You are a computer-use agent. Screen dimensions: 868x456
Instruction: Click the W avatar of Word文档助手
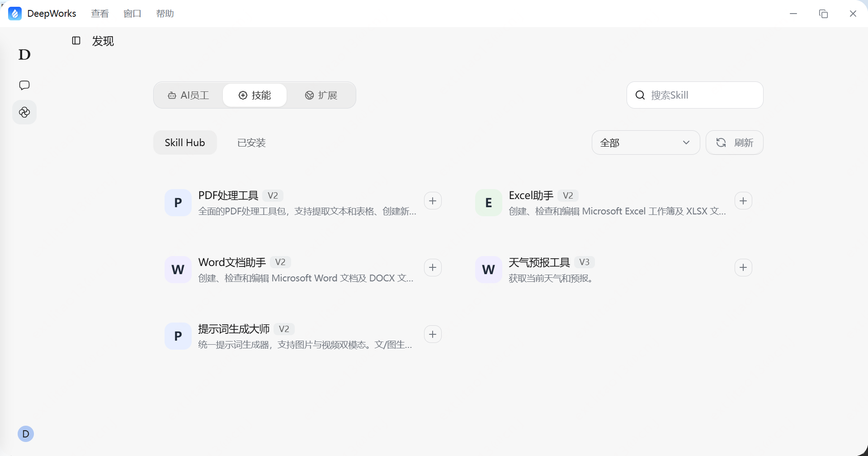point(178,270)
